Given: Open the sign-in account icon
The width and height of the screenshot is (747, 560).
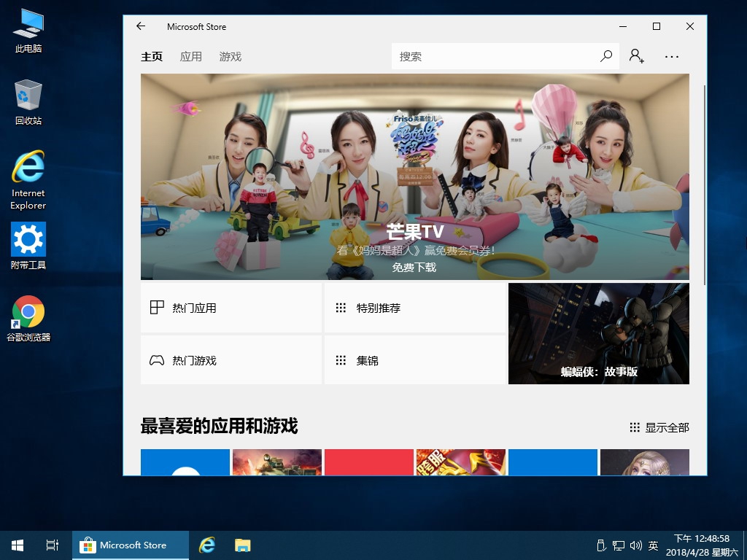Looking at the screenshot, I should (x=636, y=56).
